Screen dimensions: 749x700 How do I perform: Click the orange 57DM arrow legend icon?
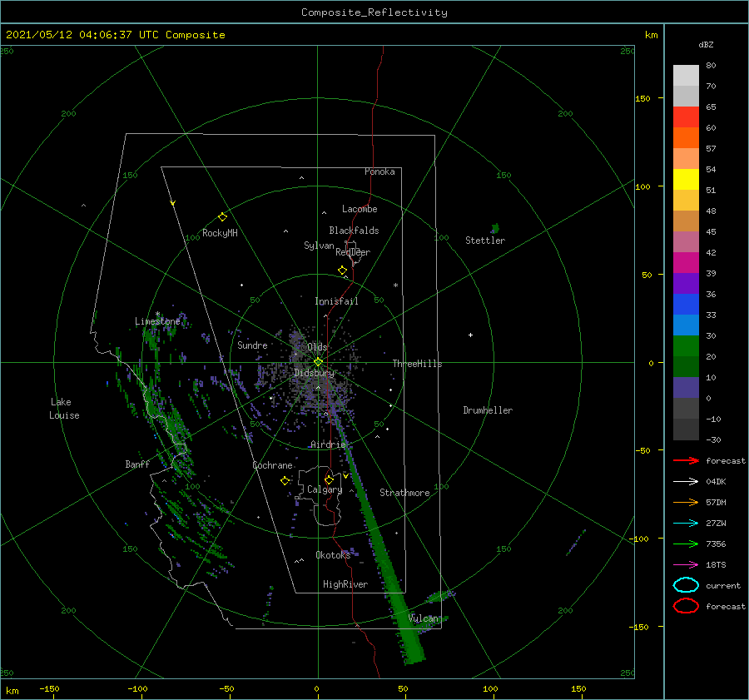(686, 502)
